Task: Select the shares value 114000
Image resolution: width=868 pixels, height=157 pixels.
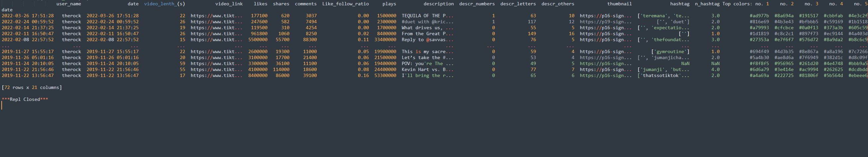Action: [x=281, y=70]
